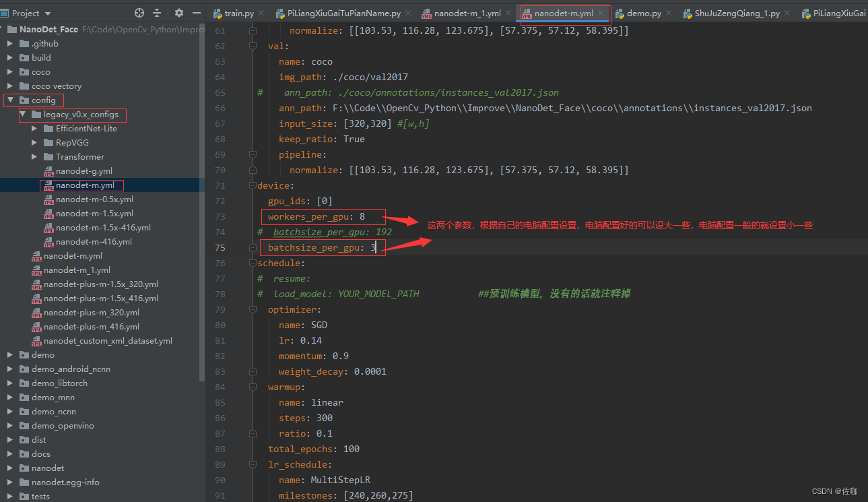Close the demo.py tab
868x502 pixels.
pos(668,13)
